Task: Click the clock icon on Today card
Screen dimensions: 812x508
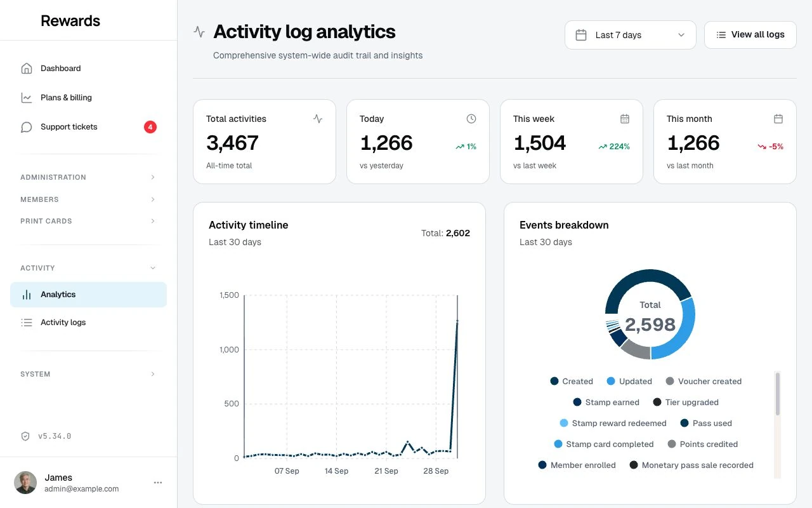Action: (x=471, y=119)
